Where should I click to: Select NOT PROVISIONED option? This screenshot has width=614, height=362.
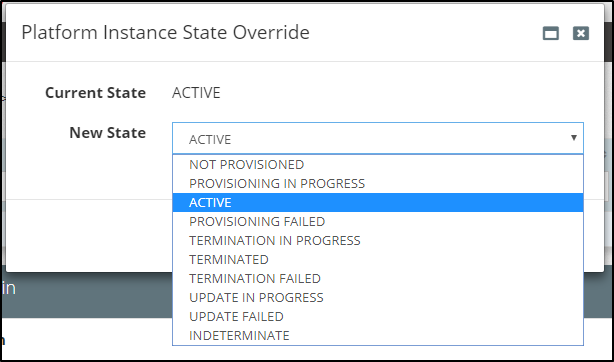[x=378, y=165]
